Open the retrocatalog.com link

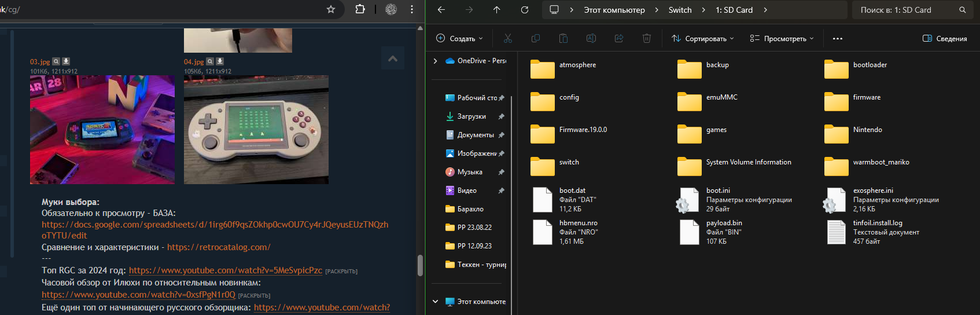pyautogui.click(x=219, y=247)
